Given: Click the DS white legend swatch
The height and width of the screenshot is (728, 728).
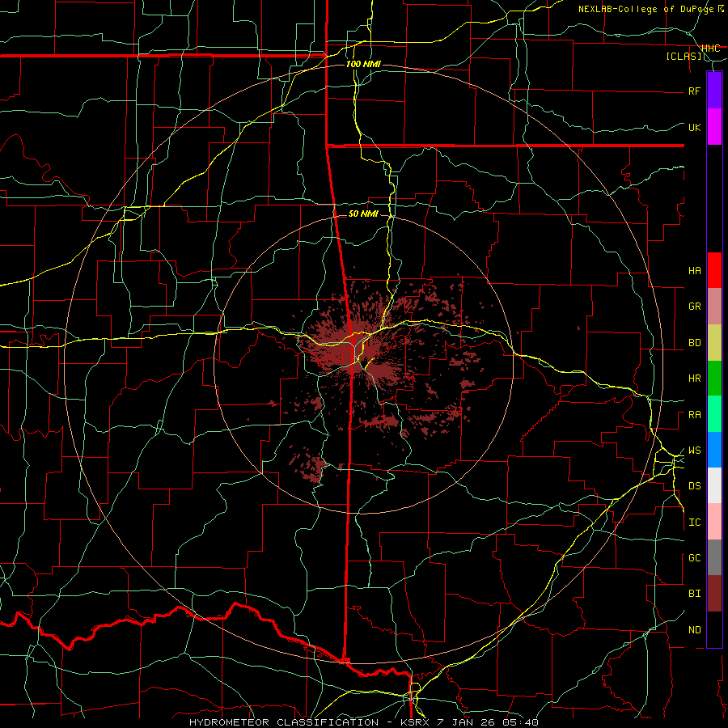Looking at the screenshot, I should pyautogui.click(x=714, y=485).
